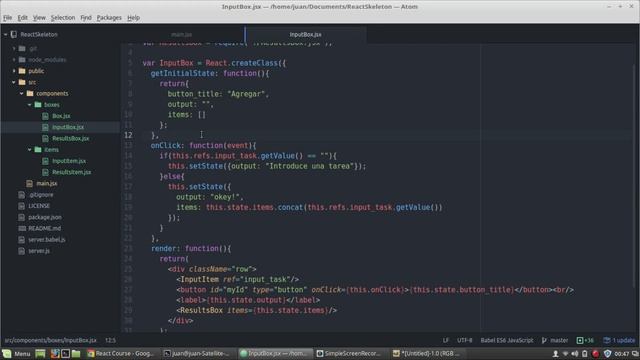640x360 pixels.
Task: Click the InputItem.jsx file icon
Action: [x=45, y=161]
